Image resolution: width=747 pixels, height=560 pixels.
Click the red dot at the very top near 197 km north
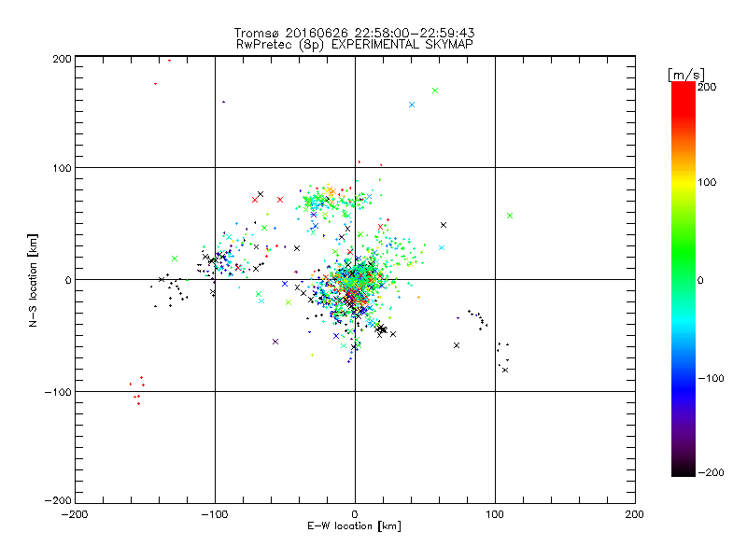click(x=170, y=61)
